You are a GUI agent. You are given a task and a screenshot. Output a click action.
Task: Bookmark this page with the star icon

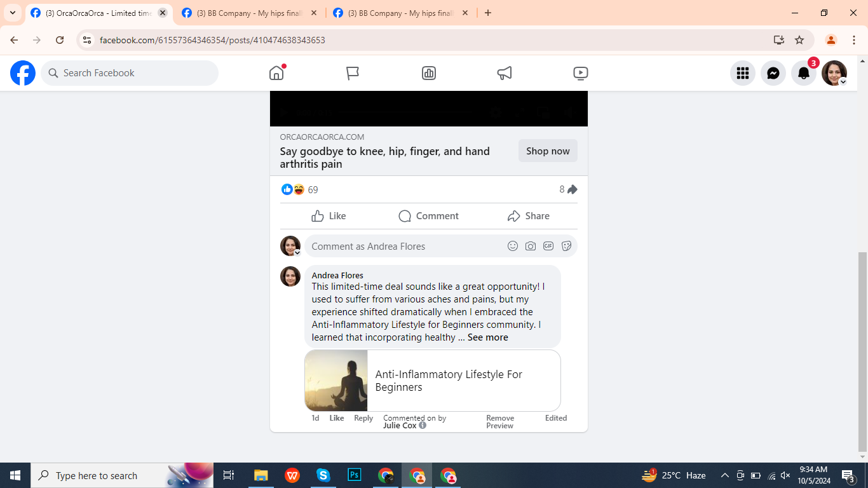point(799,40)
